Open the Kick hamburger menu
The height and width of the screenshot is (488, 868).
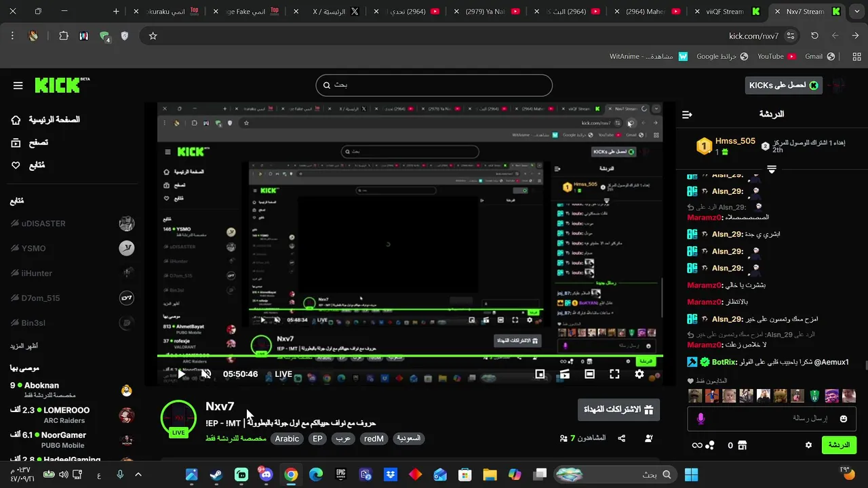pyautogui.click(x=18, y=85)
